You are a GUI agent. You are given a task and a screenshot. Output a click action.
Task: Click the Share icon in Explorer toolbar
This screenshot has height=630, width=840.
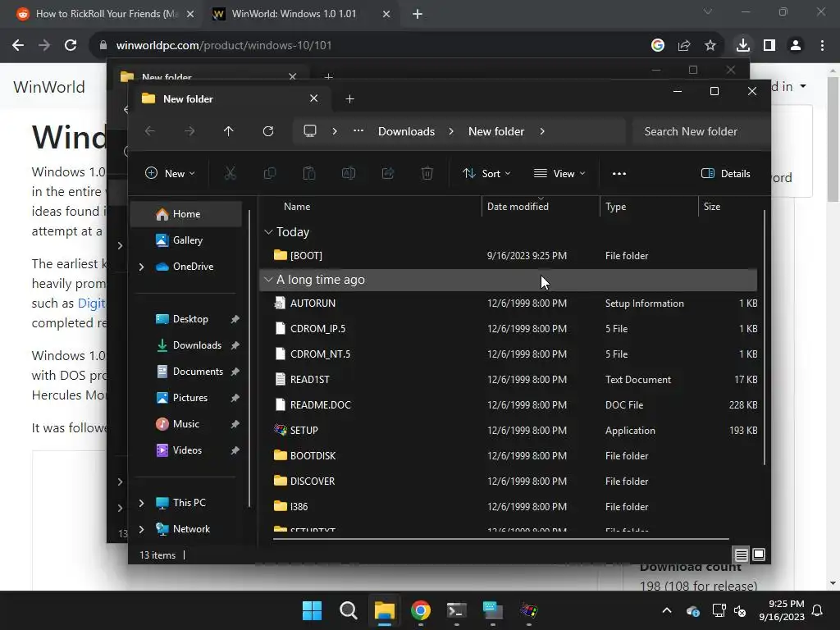coord(388,173)
